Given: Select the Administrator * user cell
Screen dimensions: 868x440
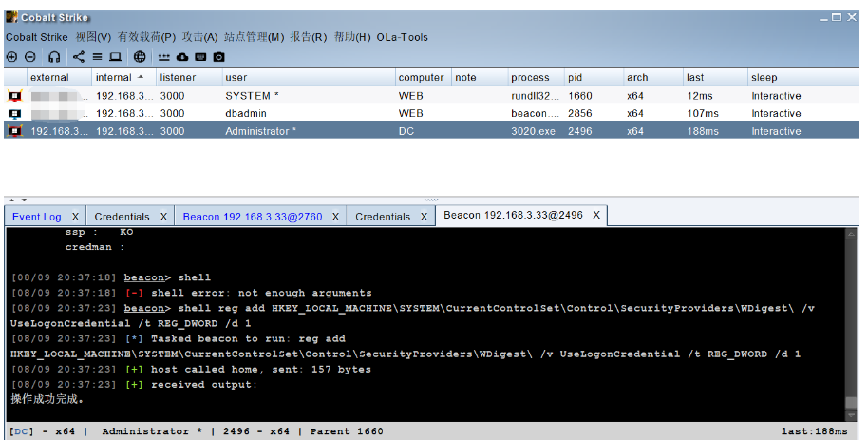Looking at the screenshot, I should coord(309,131).
